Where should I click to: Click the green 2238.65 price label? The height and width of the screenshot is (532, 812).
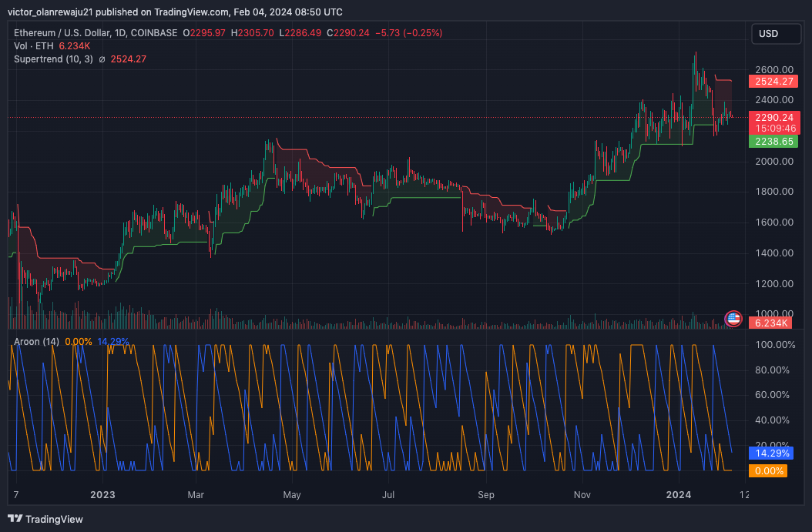[773, 142]
